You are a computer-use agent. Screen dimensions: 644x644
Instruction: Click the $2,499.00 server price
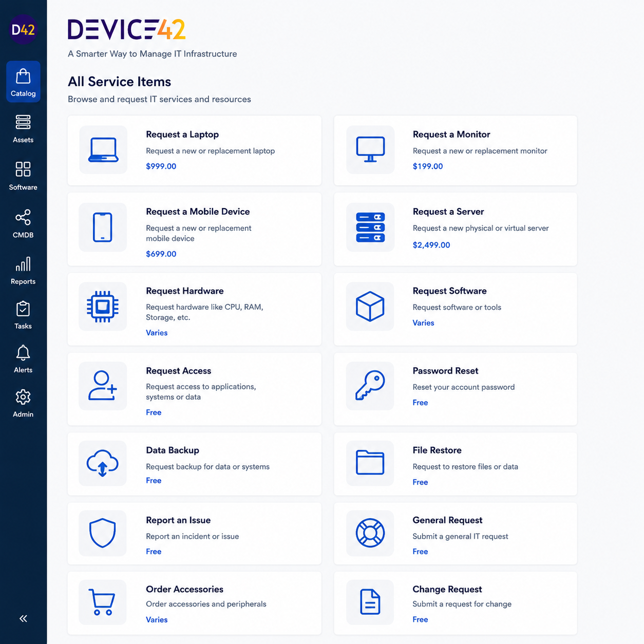[431, 245]
